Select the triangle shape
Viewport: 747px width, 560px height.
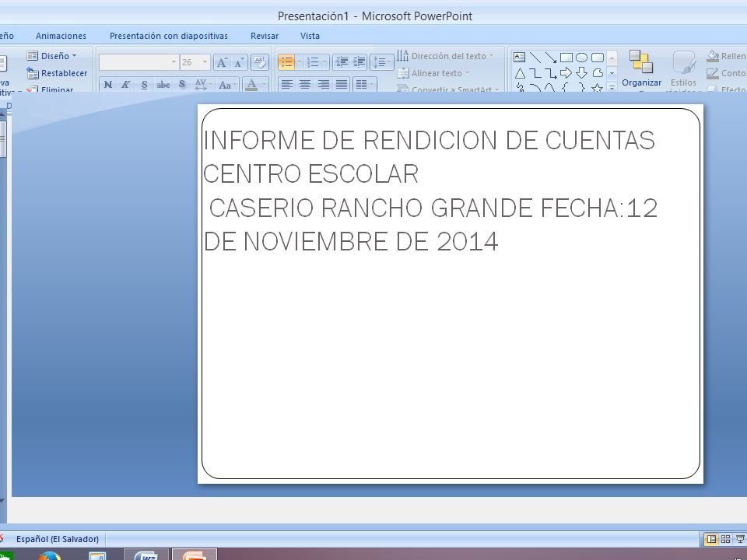520,73
